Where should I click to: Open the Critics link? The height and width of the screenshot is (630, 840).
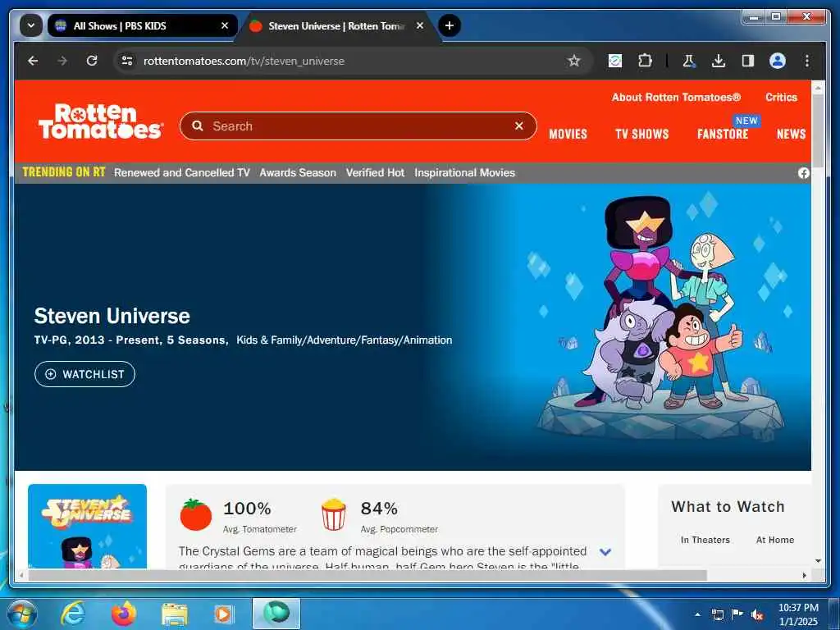(x=781, y=97)
